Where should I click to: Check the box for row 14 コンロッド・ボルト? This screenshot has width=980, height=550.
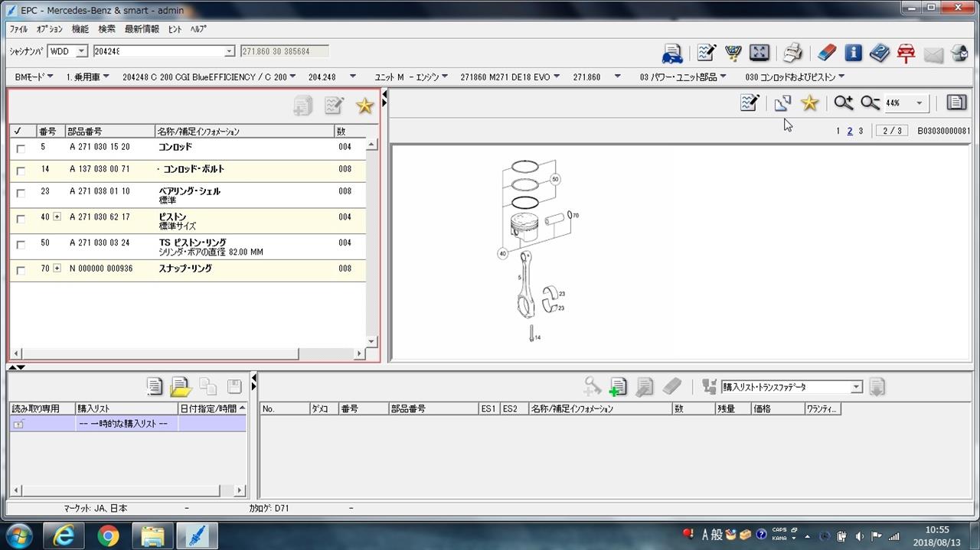click(x=21, y=171)
